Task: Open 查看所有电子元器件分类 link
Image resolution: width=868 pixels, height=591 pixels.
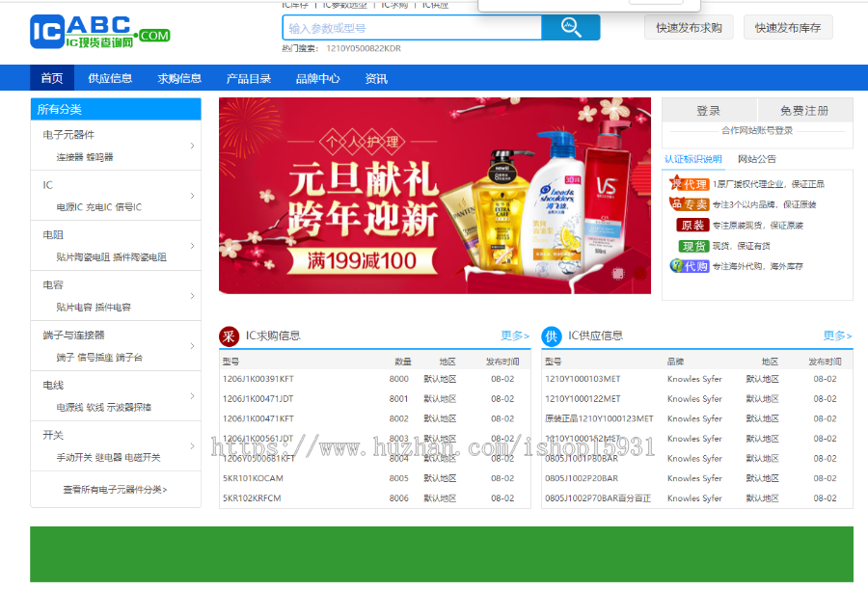Action: (115, 489)
